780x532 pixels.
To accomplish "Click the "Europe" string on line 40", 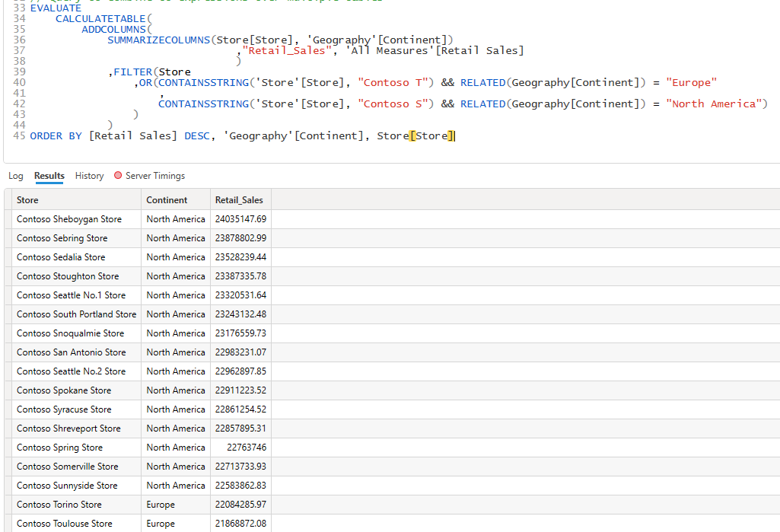I will 692,83.
